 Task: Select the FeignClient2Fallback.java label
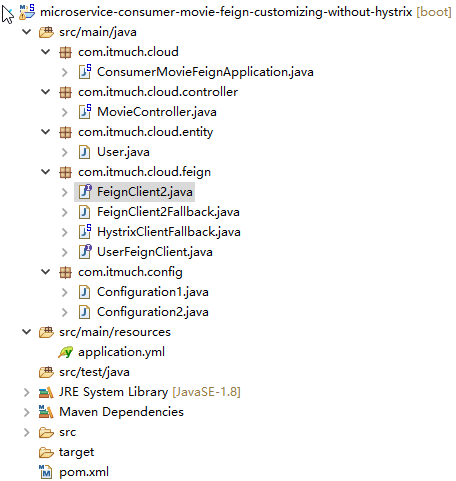click(x=168, y=212)
